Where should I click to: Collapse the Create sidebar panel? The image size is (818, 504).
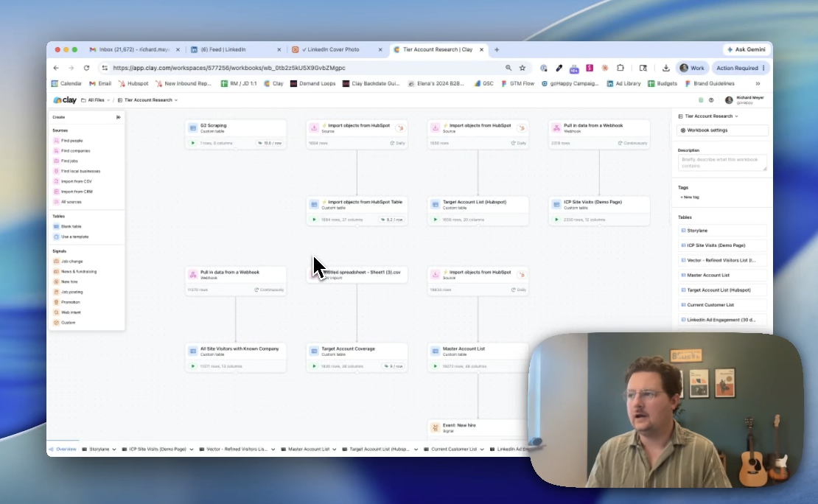point(119,117)
